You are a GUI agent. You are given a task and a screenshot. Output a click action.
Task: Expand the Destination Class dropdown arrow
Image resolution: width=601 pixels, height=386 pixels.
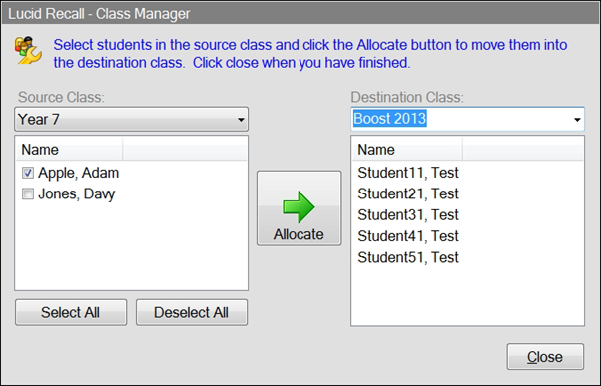click(577, 120)
